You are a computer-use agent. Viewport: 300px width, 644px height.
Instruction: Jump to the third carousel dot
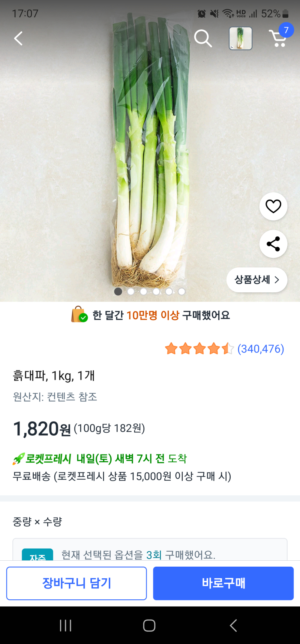[144, 292]
